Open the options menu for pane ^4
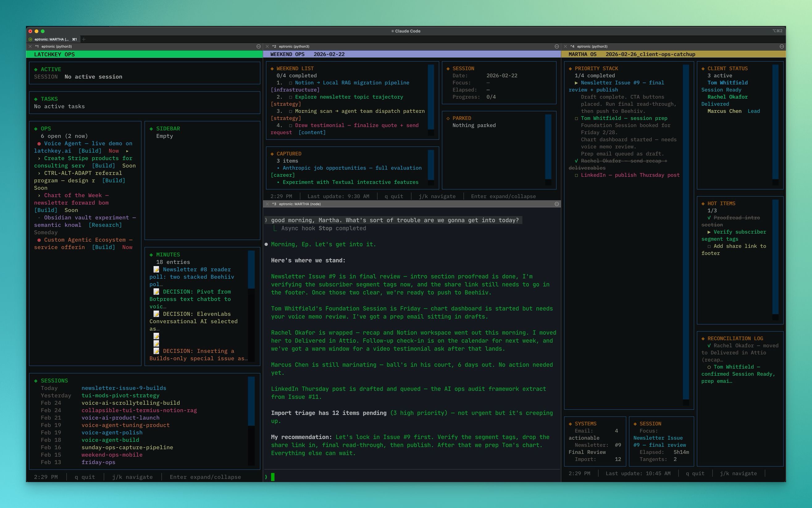812x508 pixels. pyautogui.click(x=781, y=46)
